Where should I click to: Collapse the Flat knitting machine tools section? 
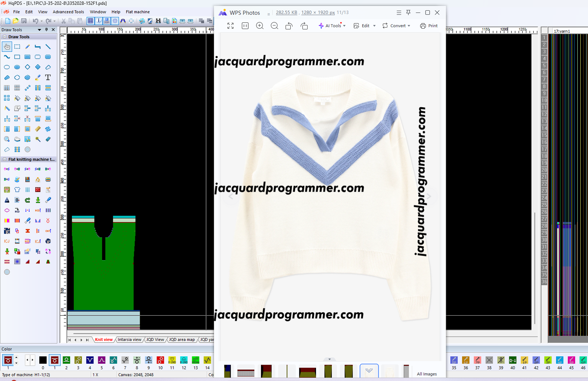(x=4, y=159)
